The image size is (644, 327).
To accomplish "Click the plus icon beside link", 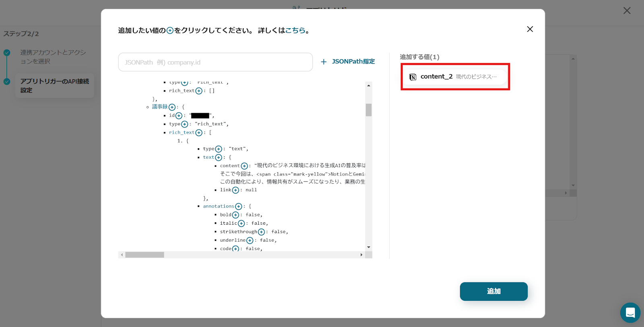I will [235, 190].
